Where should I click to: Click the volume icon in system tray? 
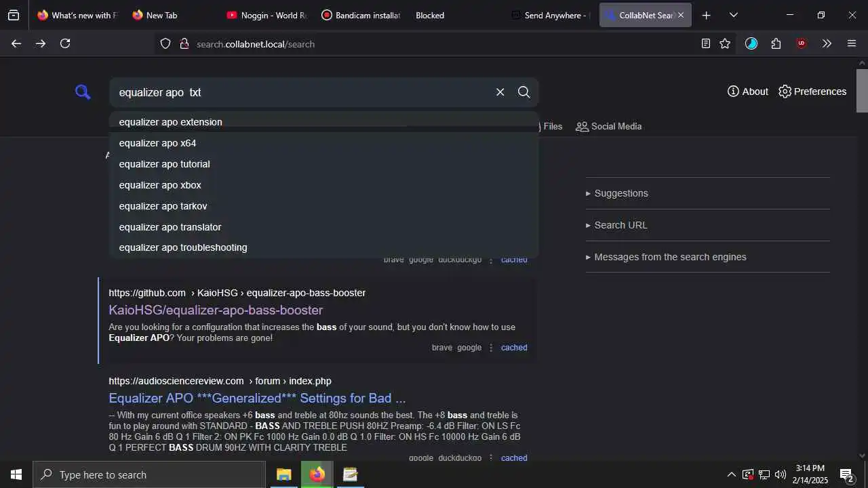[781, 474]
